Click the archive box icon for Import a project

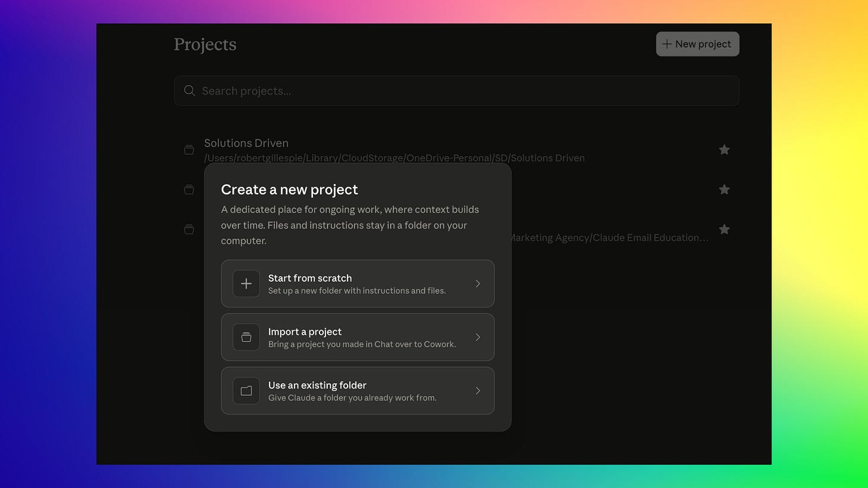pyautogui.click(x=246, y=337)
